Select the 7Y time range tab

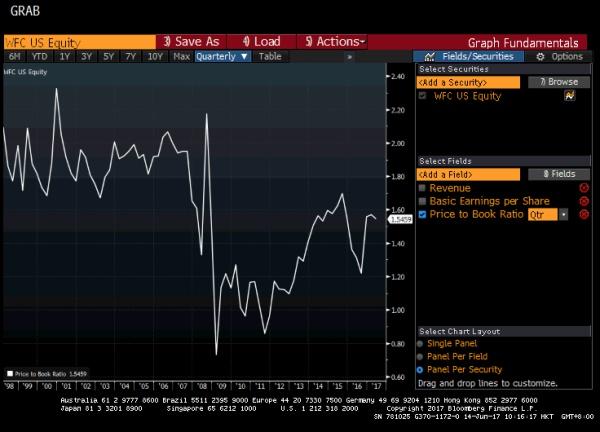[x=131, y=57]
